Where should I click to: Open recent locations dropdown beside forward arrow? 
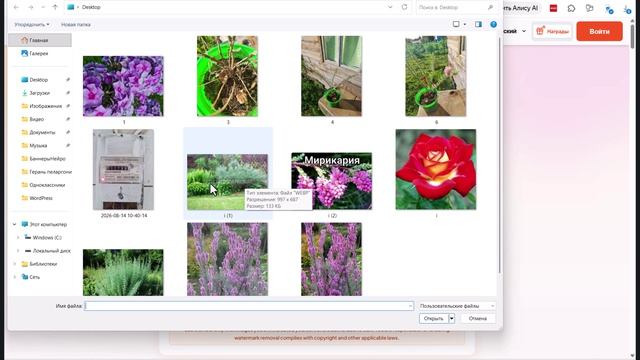(43, 7)
